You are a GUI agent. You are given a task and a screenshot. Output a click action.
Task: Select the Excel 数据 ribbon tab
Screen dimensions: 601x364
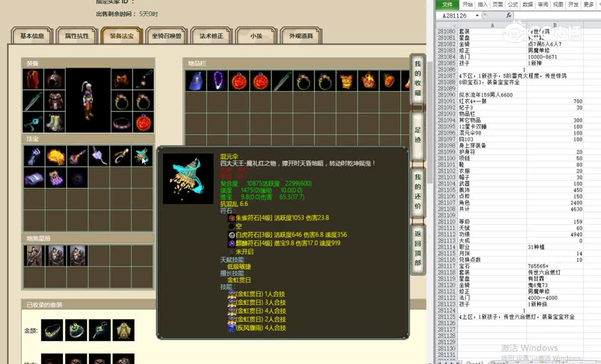(x=528, y=5)
